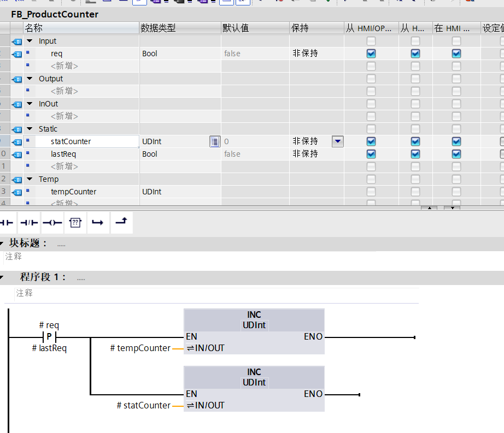Image resolution: width=504 pixels, height=433 pixels.
Task: Insert an empty box instruction
Action: [75, 223]
